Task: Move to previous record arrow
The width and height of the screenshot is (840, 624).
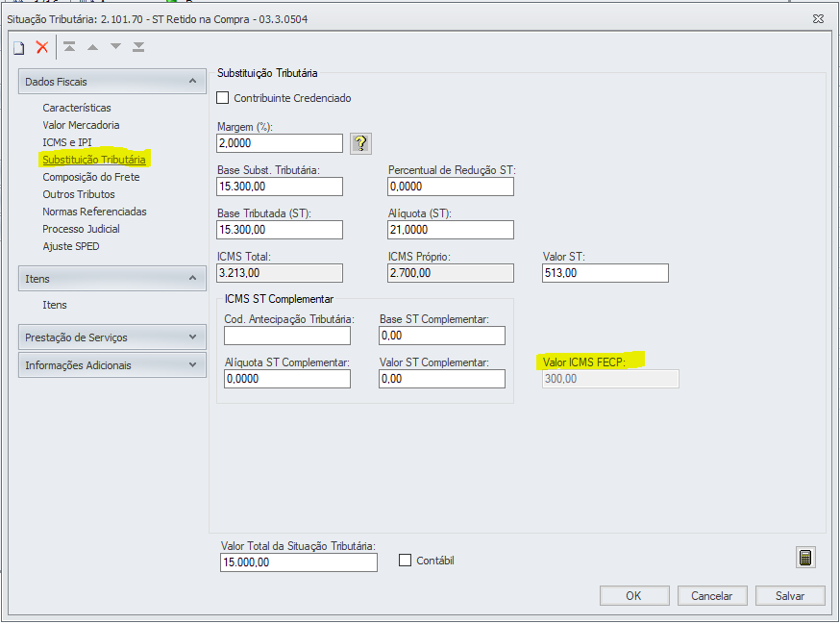Action: pyautogui.click(x=92, y=47)
